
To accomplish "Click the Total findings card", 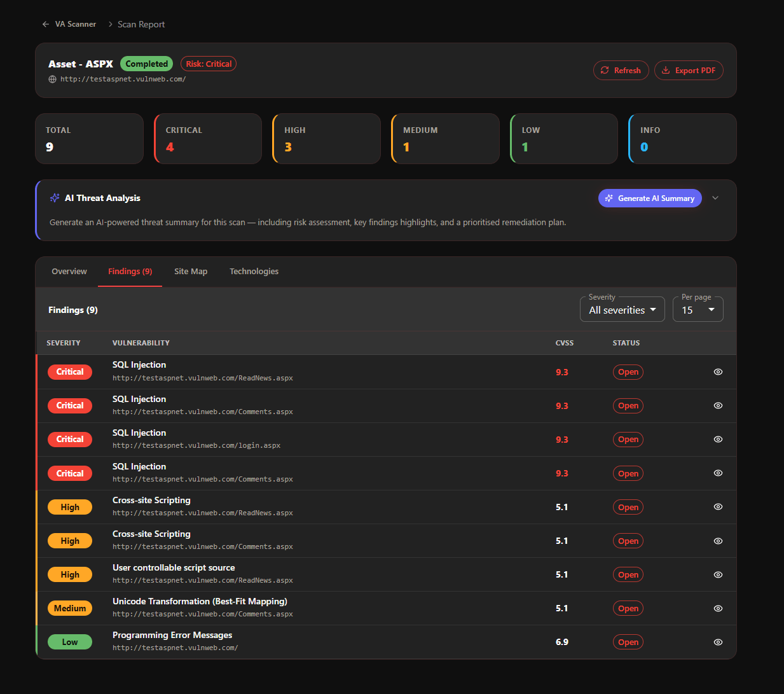I will pyautogui.click(x=90, y=139).
